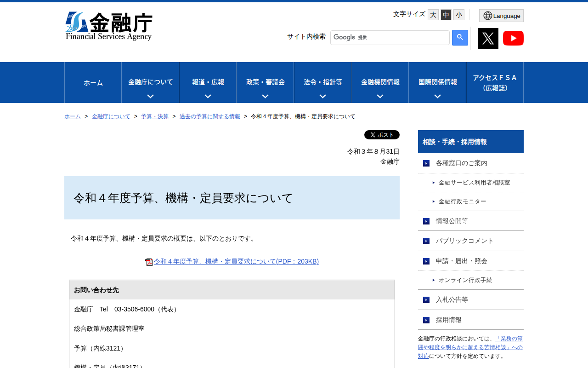The width and height of the screenshot is (588, 368).
Task: Click the 予算（内線3121） line
Action: [x=100, y=348]
